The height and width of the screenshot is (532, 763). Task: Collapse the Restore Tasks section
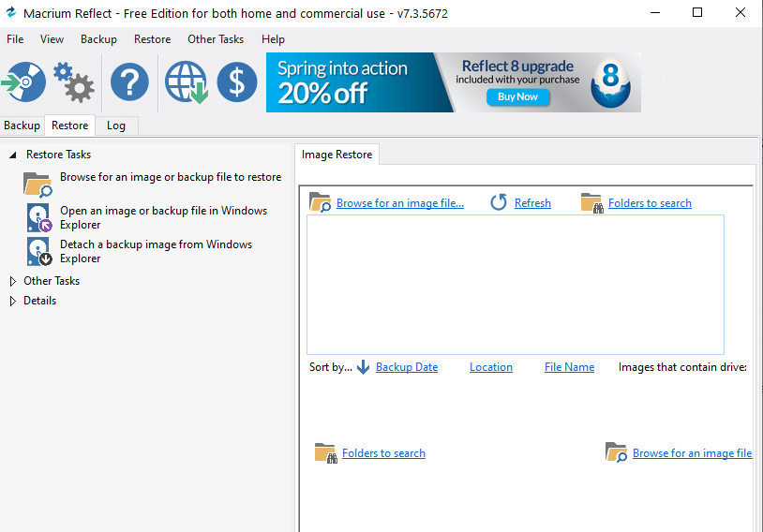click(x=13, y=155)
